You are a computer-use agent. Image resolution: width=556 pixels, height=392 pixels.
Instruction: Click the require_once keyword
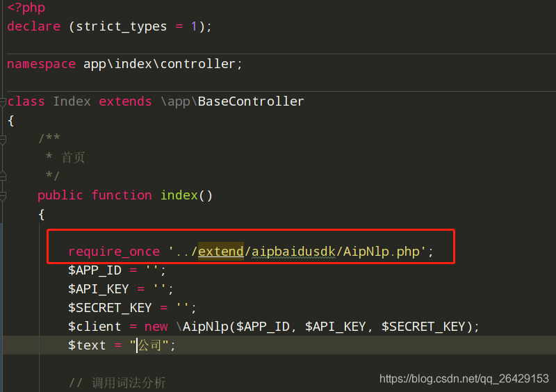point(114,252)
